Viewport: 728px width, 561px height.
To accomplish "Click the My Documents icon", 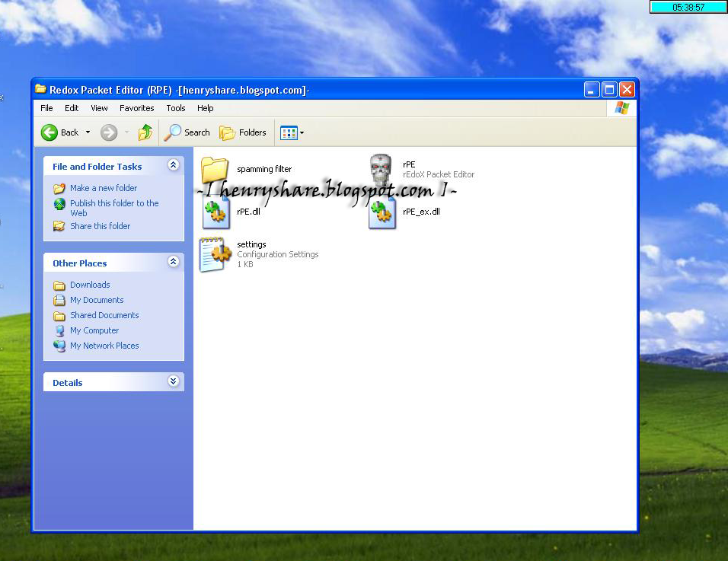I will pos(59,300).
